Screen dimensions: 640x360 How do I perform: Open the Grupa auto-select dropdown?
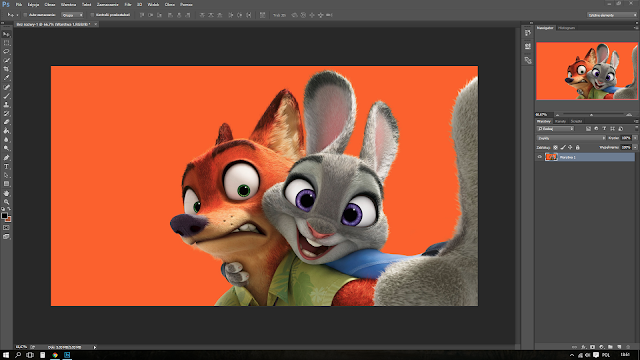point(72,15)
